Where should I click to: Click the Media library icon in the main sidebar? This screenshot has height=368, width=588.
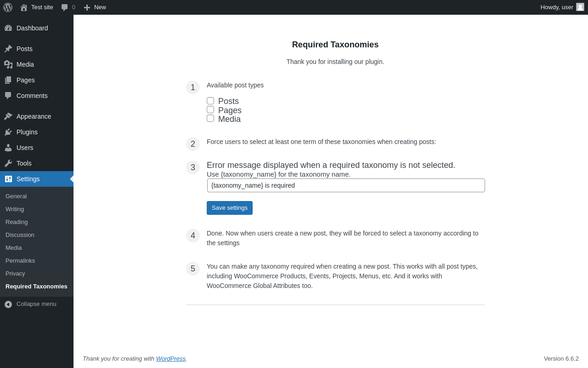[x=8, y=64]
